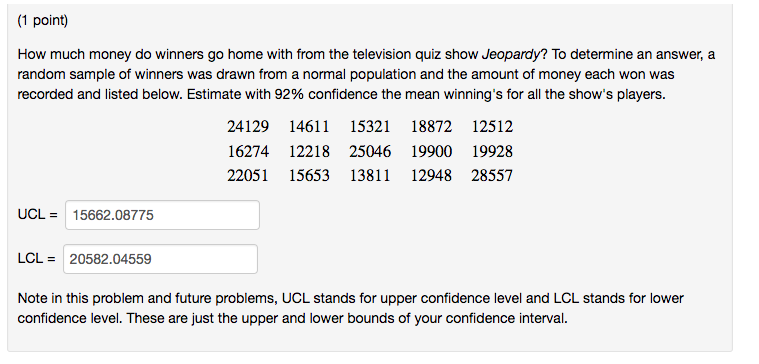Click the value 12218 in data table
Image resolution: width=759 pixels, height=364 pixels.
tap(309, 152)
